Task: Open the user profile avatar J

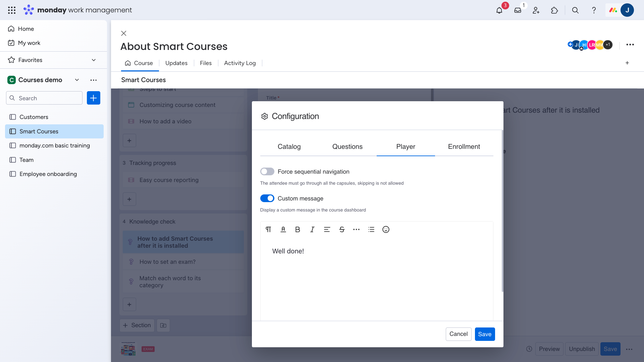Action: tap(627, 10)
